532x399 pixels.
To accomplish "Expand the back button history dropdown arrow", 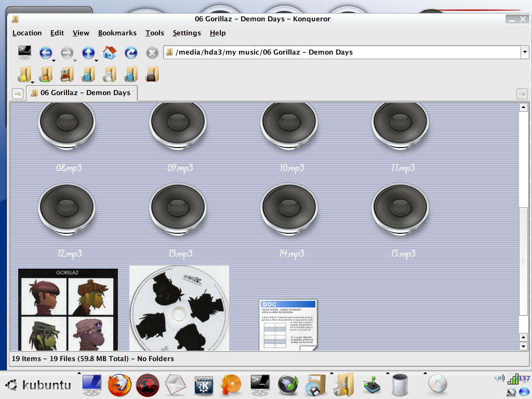I will coord(54,61).
